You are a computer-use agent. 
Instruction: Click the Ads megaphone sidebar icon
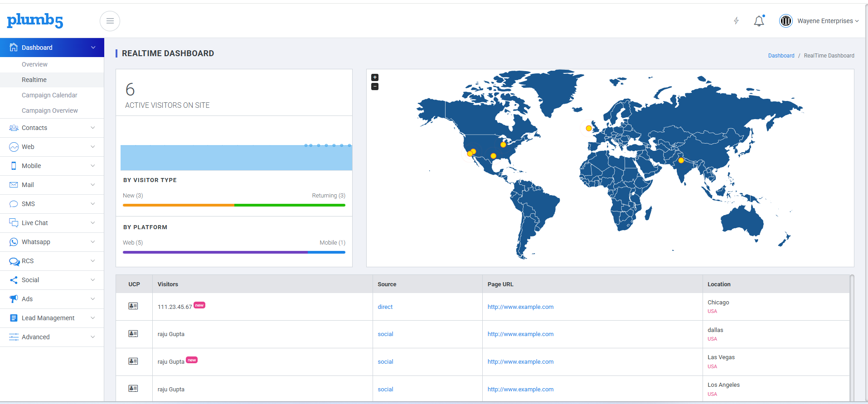pyautogui.click(x=14, y=299)
